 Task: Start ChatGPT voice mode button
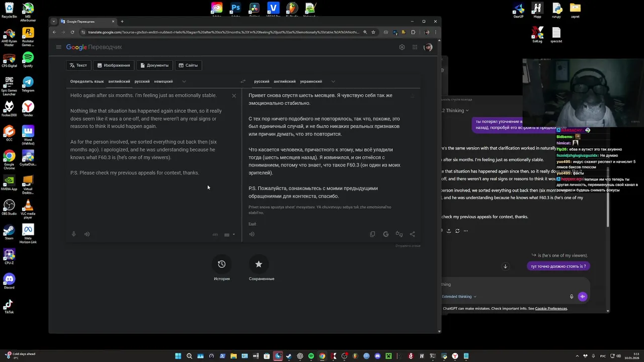[583, 297]
